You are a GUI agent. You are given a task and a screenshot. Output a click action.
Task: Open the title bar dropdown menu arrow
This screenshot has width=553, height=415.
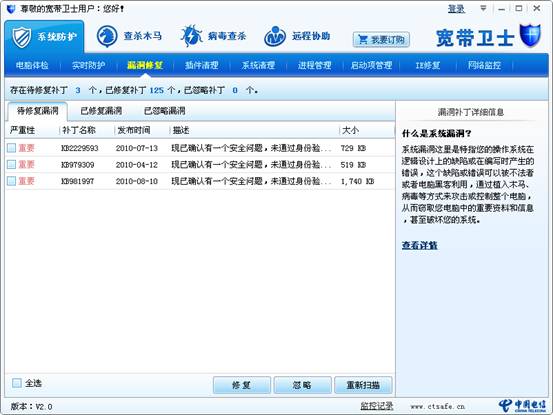[x=484, y=8]
